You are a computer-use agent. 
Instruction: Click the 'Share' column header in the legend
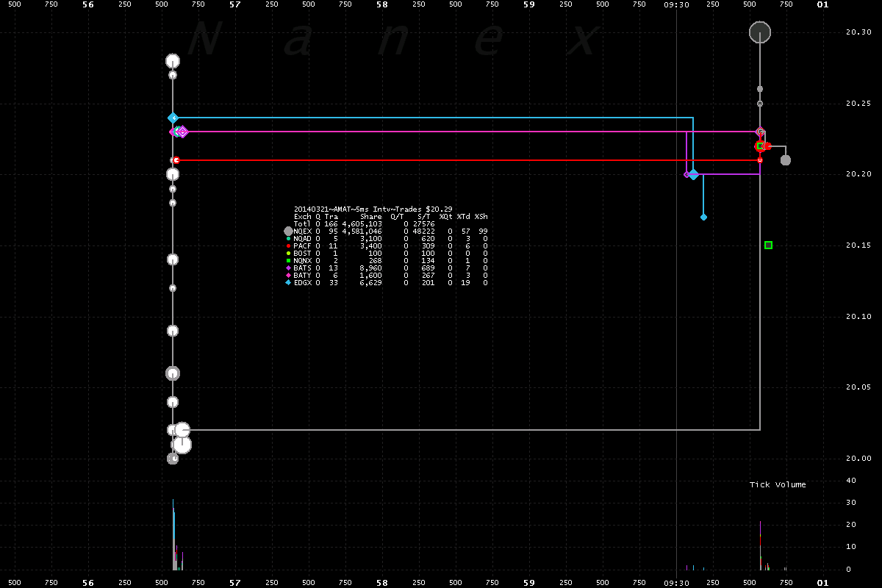click(371, 217)
